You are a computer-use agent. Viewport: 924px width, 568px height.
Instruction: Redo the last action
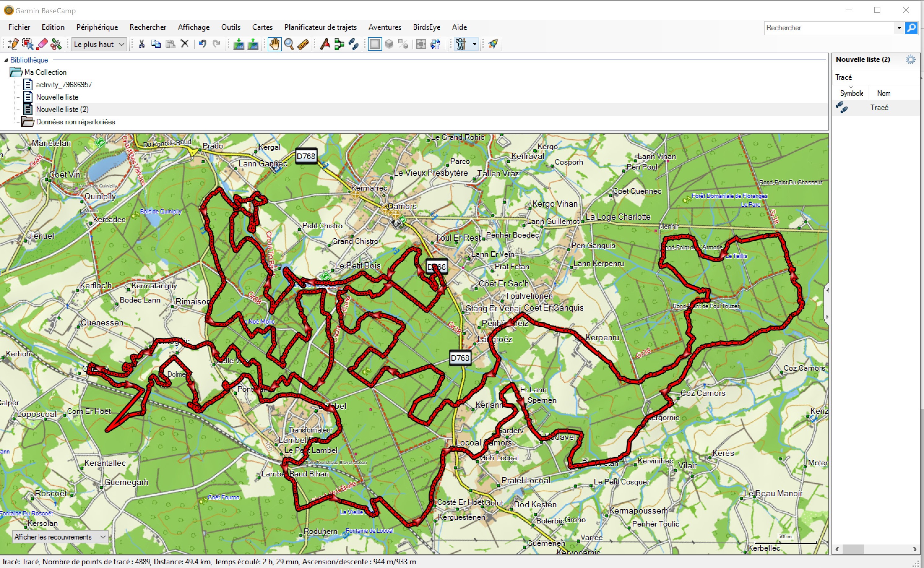coord(217,44)
